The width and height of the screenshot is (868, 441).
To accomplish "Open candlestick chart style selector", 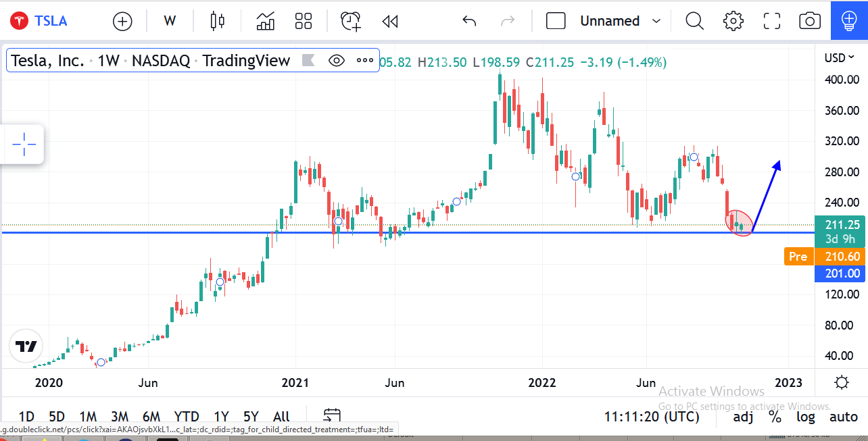I will [217, 21].
